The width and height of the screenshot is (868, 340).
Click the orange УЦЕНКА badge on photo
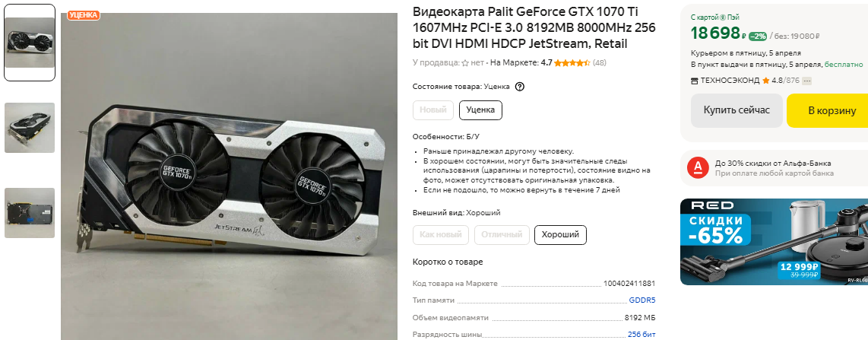tap(84, 15)
